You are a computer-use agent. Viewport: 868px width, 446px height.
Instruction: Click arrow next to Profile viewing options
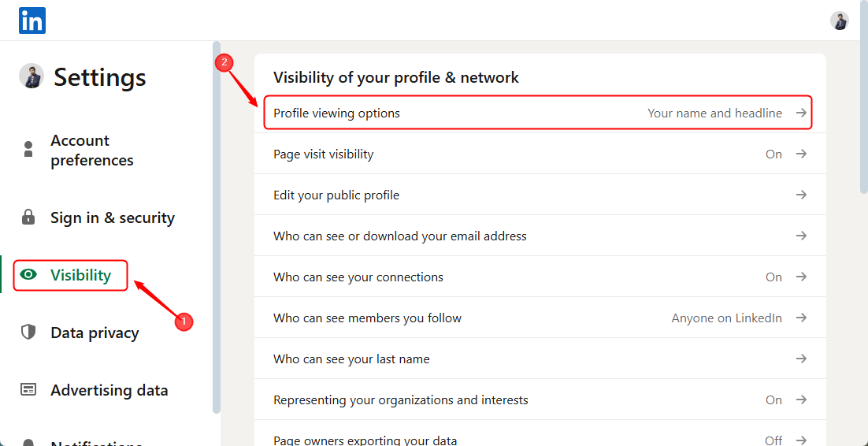[x=801, y=113]
